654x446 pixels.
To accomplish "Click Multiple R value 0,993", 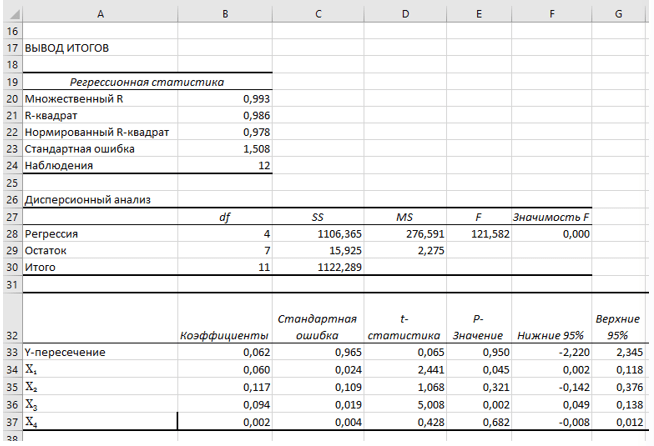I will [225, 99].
